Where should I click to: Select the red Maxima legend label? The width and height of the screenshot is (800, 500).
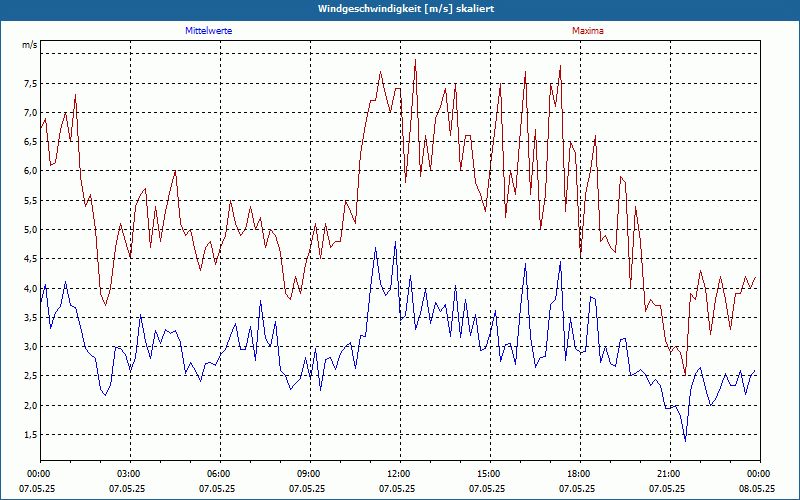tap(588, 31)
